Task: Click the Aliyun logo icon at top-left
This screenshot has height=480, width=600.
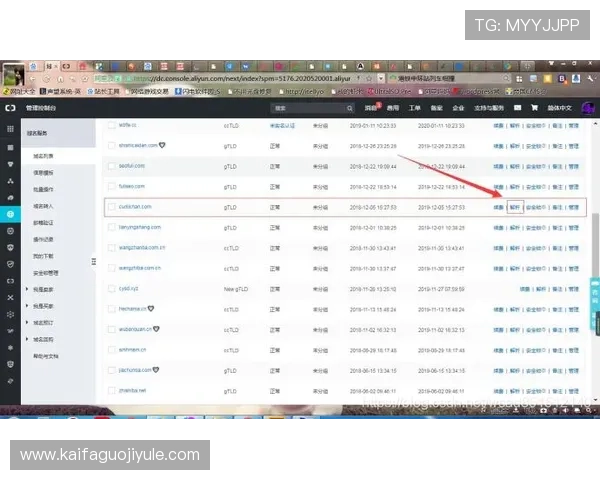Action: click(x=10, y=107)
